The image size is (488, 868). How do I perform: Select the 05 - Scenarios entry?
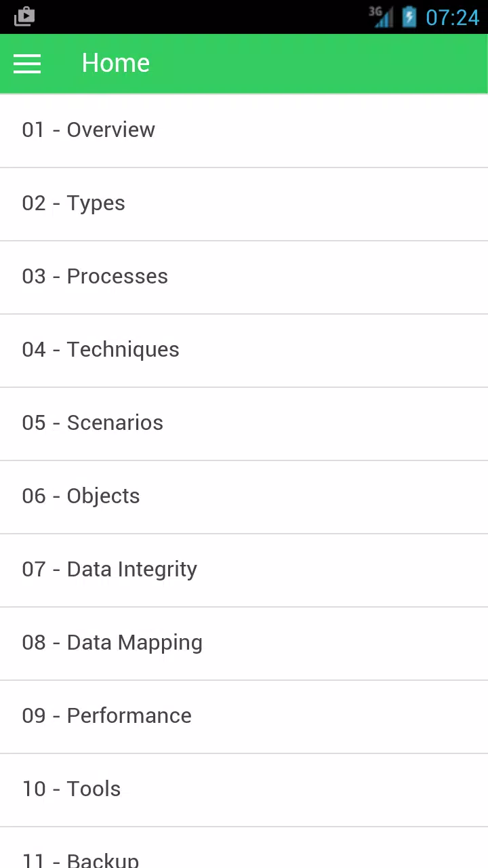coord(244,423)
